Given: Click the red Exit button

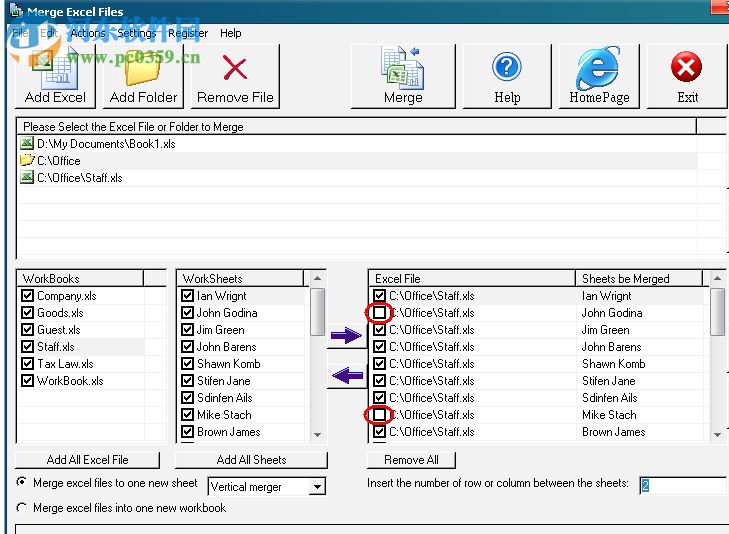Looking at the screenshot, I should [687, 77].
